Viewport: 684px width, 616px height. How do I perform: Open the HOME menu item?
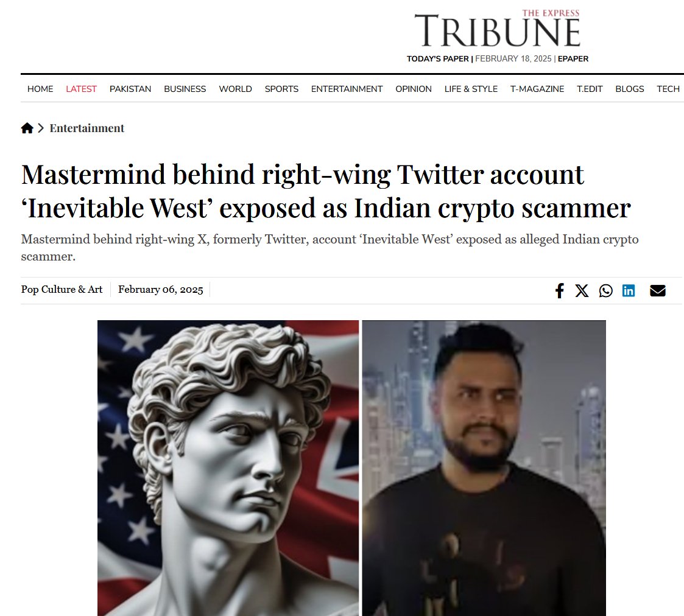click(40, 89)
